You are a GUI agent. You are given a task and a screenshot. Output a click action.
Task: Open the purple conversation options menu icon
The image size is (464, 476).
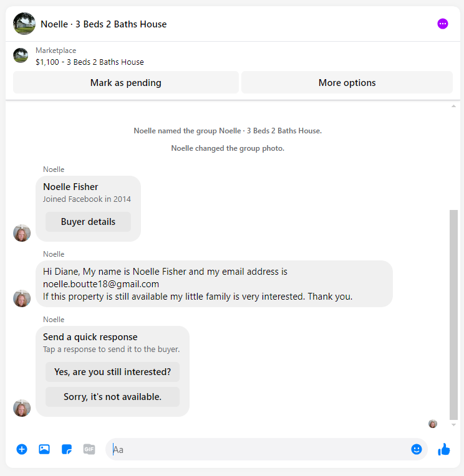click(442, 24)
